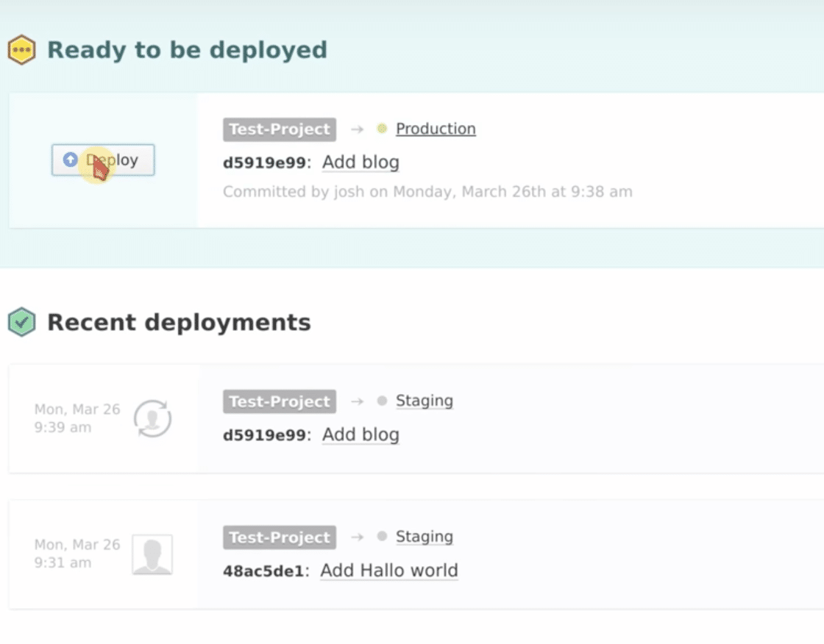Click Test-Project tag in Ready to be deployed
Image resolution: width=824 pixels, height=644 pixels.
point(280,129)
